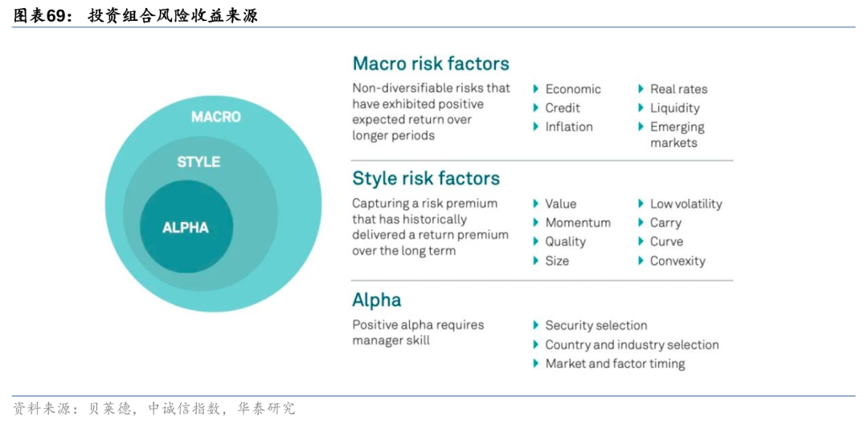Click the arrow bullet beside Security selection

tap(536, 326)
